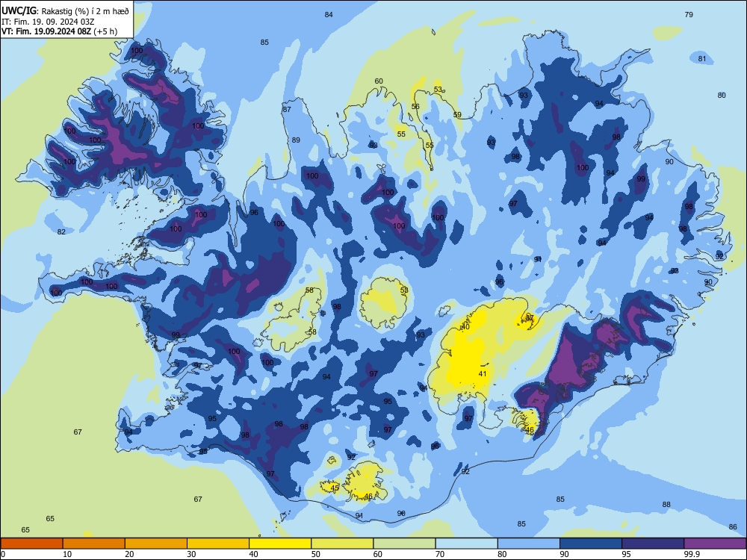This screenshot has height=560, width=747.
Task: Click the humidity value 87 on map
Action: (287, 109)
